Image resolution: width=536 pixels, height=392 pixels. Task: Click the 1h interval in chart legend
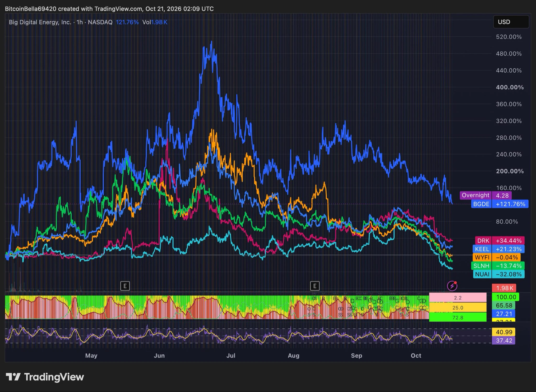pyautogui.click(x=80, y=22)
